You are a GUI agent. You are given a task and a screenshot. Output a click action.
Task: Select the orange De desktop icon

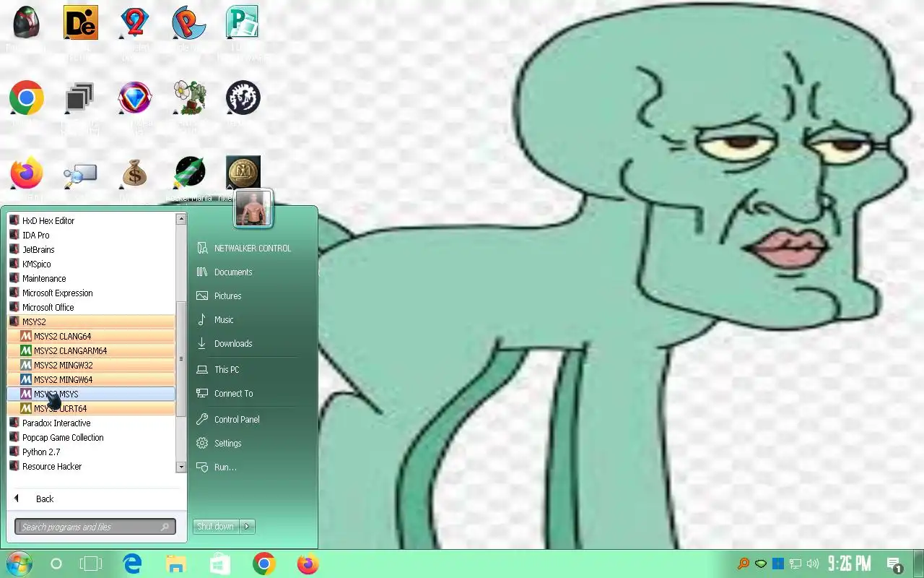(x=81, y=22)
